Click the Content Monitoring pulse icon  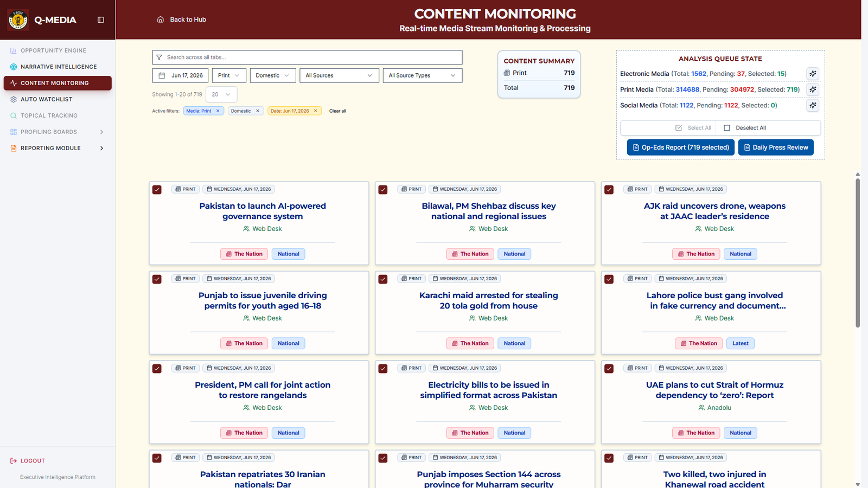point(14,83)
